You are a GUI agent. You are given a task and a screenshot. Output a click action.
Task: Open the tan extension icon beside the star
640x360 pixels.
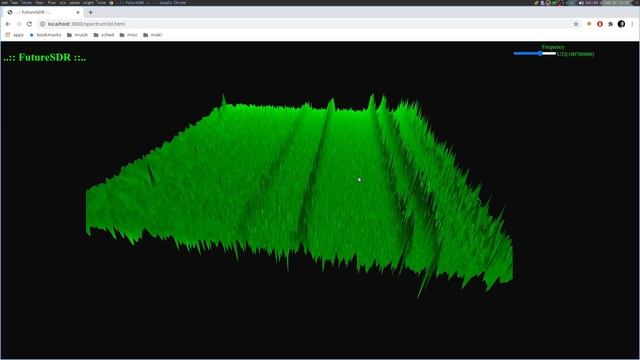click(x=589, y=24)
